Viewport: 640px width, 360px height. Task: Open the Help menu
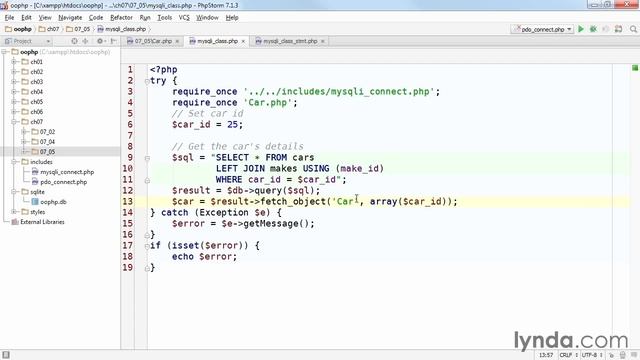coord(232,18)
